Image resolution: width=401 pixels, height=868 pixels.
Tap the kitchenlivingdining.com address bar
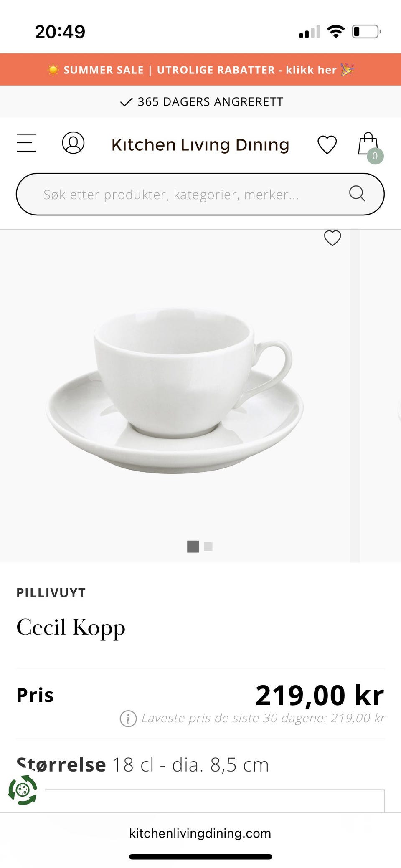click(x=200, y=833)
